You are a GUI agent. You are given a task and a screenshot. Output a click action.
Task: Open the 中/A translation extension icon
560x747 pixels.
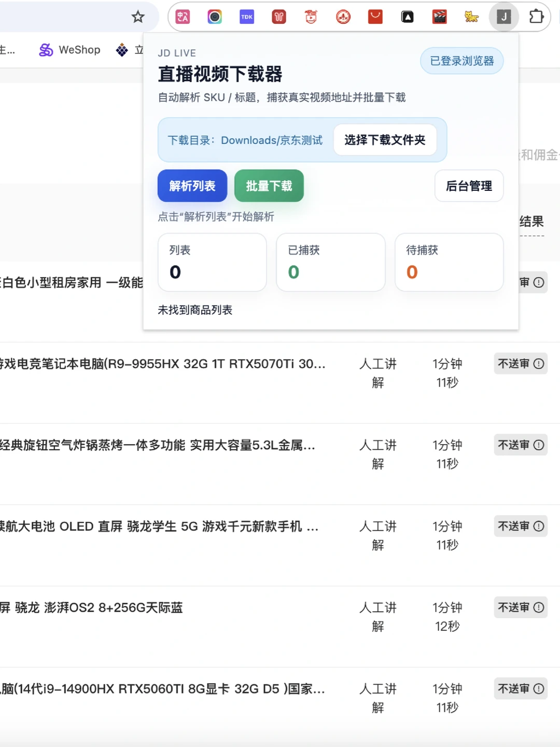pyautogui.click(x=182, y=17)
